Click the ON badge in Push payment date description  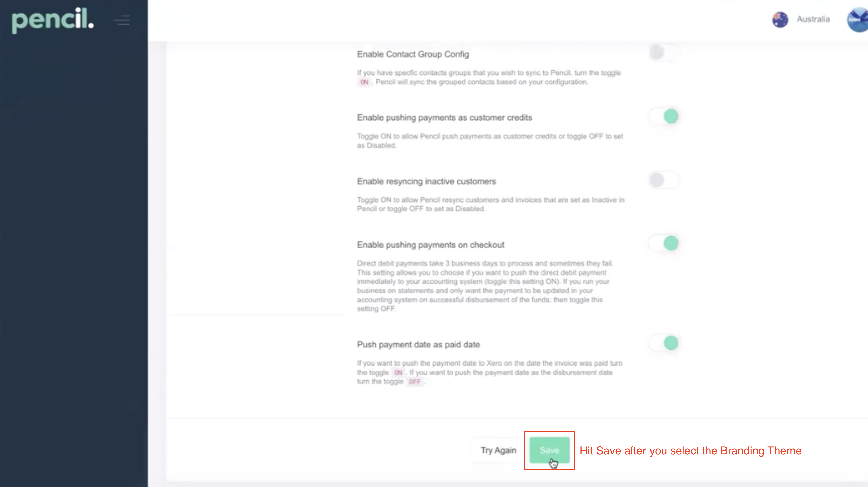click(x=399, y=372)
